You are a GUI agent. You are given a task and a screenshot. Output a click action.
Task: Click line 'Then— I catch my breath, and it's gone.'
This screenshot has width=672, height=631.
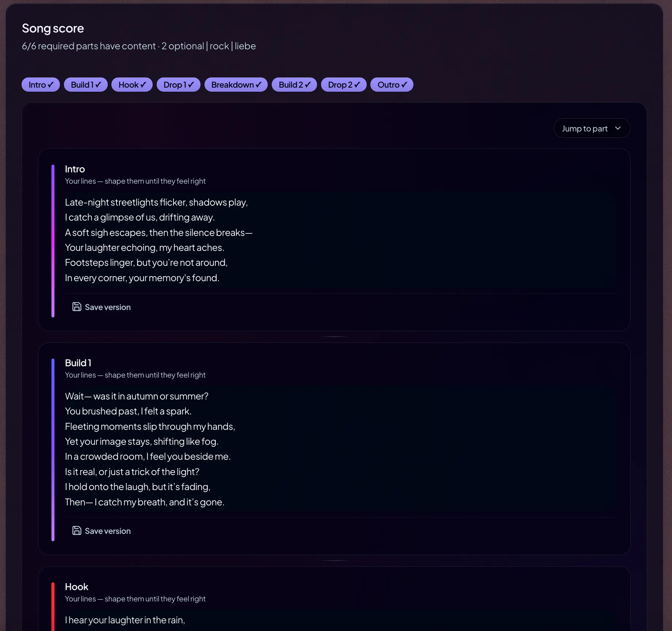pyautogui.click(x=145, y=502)
